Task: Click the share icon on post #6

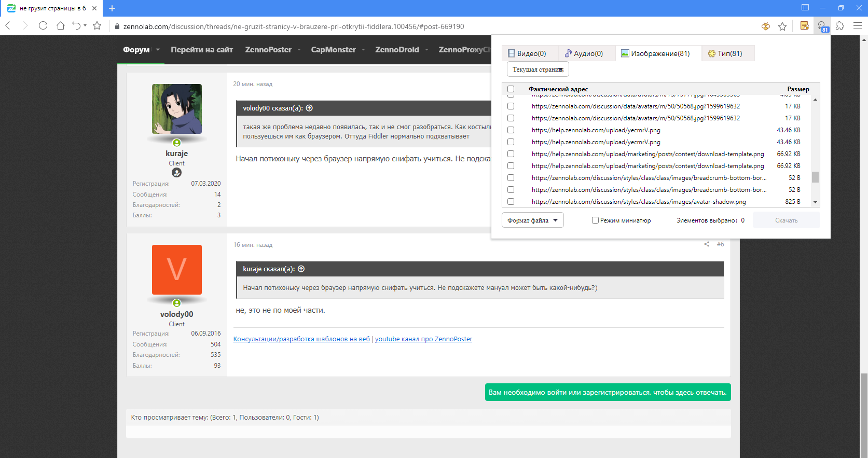Action: tap(707, 244)
